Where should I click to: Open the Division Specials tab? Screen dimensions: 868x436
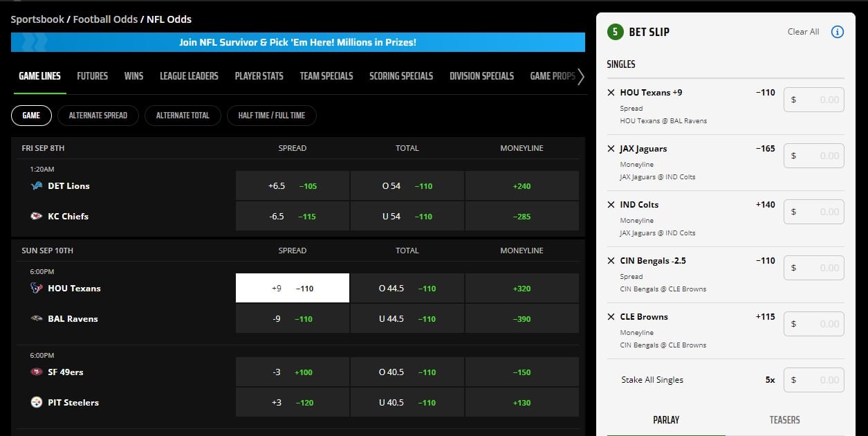(x=481, y=76)
